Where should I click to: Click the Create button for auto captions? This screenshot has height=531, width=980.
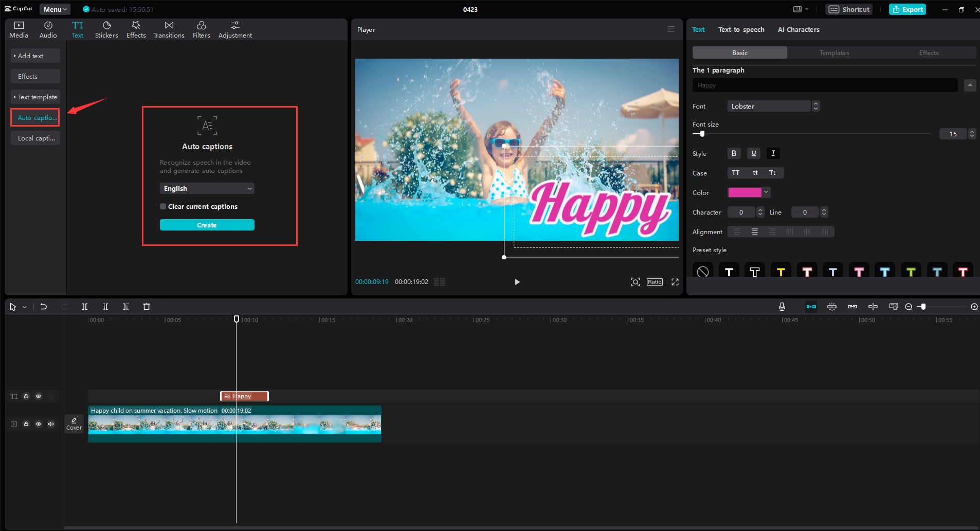[207, 225]
